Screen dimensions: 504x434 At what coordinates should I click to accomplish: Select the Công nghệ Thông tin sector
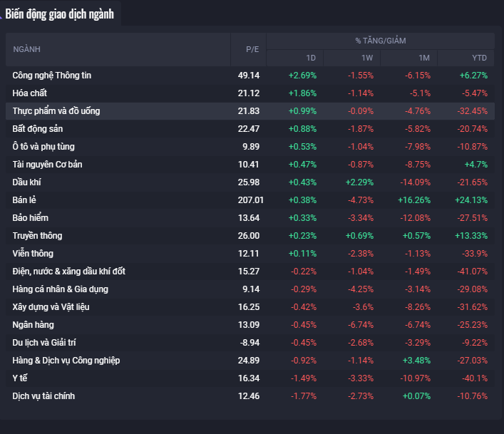point(52,76)
